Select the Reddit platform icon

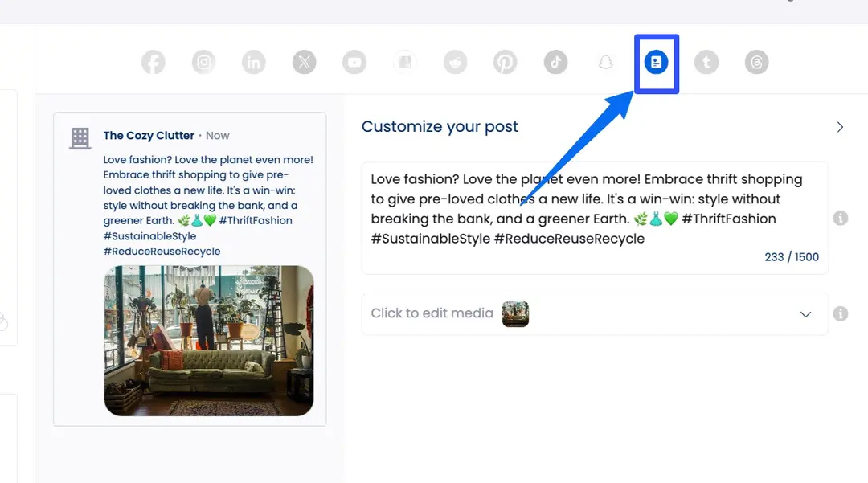(455, 62)
